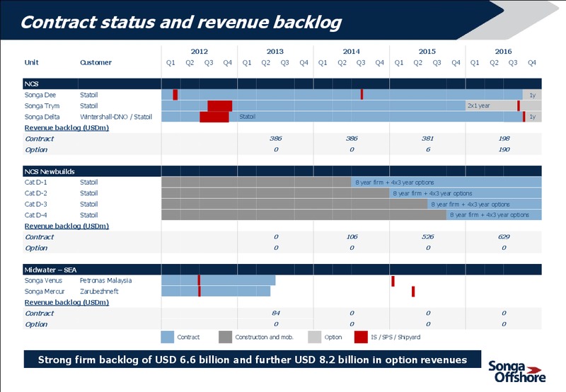Click the light gray Option legend swatch
Screen dimensions: 566x392
tap(314, 337)
